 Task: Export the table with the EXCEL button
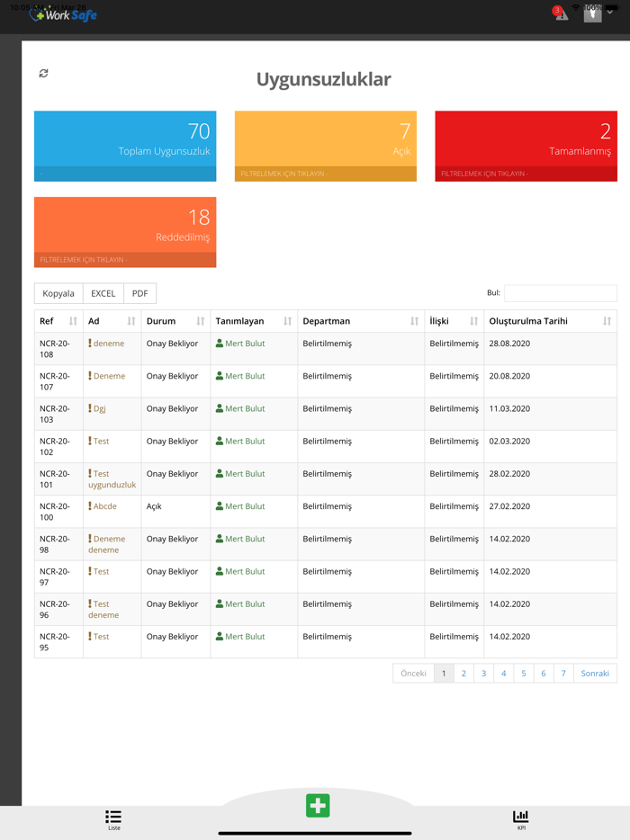(x=103, y=293)
